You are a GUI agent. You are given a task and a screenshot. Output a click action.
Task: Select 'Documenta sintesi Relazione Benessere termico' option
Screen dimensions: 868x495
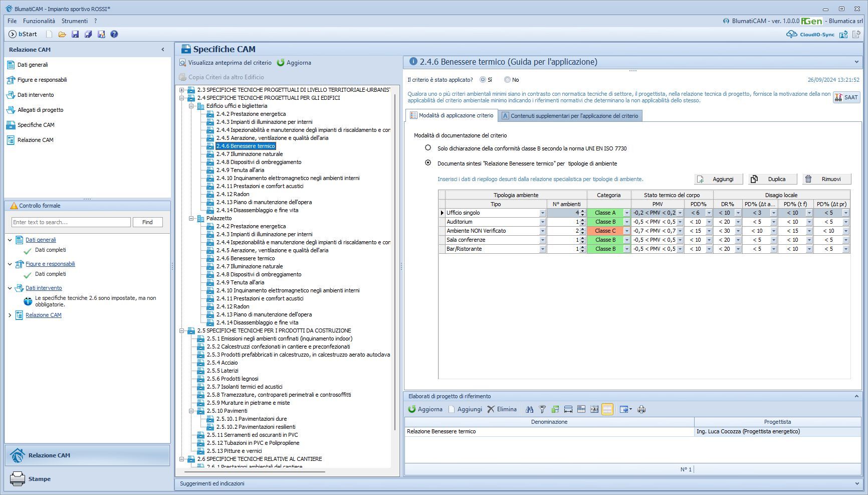pos(428,163)
